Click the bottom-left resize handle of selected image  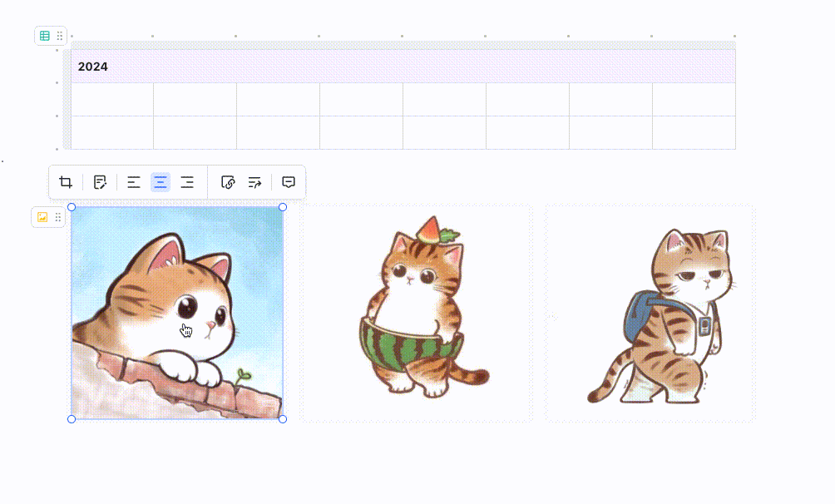coord(72,419)
